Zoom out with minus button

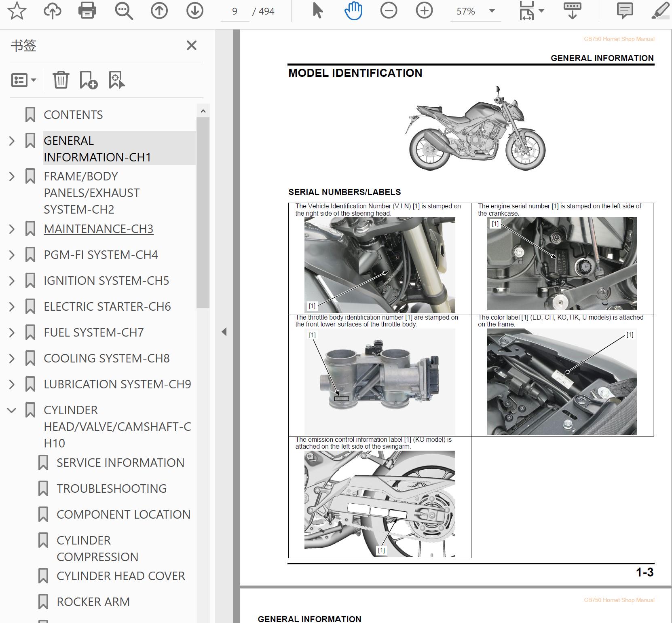click(389, 11)
